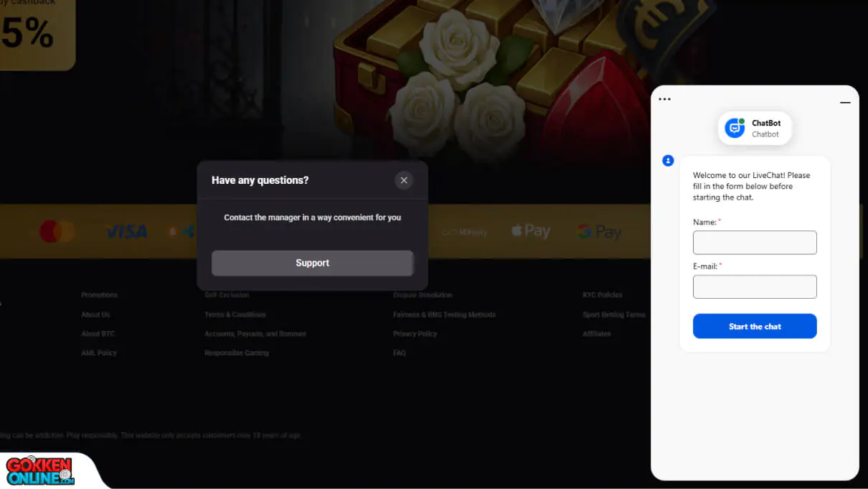Viewport: 868px width, 489px height.
Task: Click the Apple Pay logo
Action: click(x=530, y=231)
